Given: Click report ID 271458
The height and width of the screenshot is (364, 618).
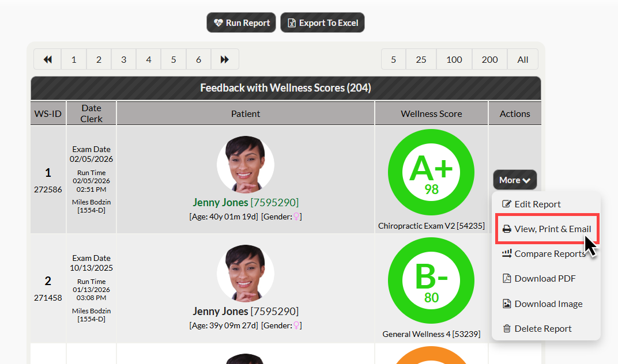Looking at the screenshot, I should click(x=48, y=298).
